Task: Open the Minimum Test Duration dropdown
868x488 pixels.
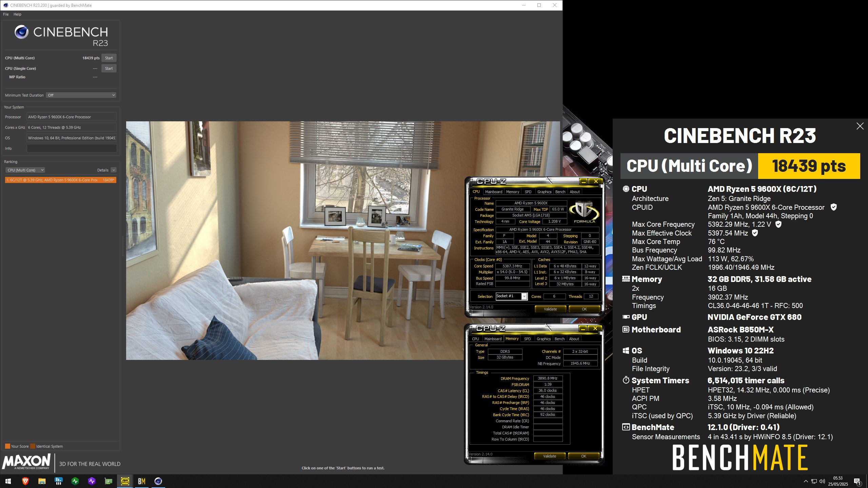Action: pos(81,95)
